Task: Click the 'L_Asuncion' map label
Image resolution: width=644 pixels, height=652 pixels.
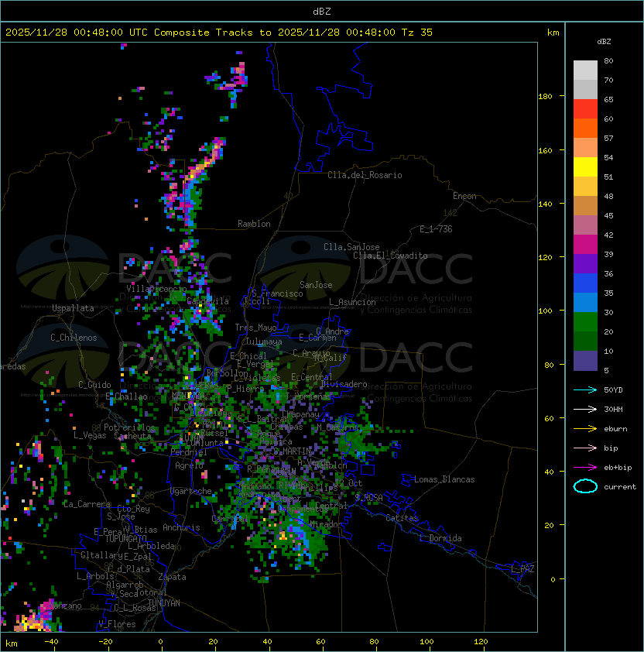Action: coord(352,302)
